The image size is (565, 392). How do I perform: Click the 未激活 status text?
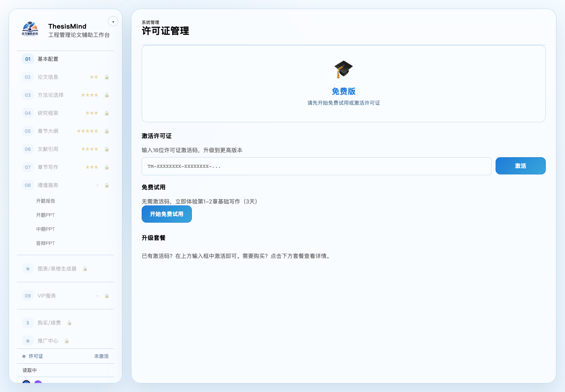[101, 356]
